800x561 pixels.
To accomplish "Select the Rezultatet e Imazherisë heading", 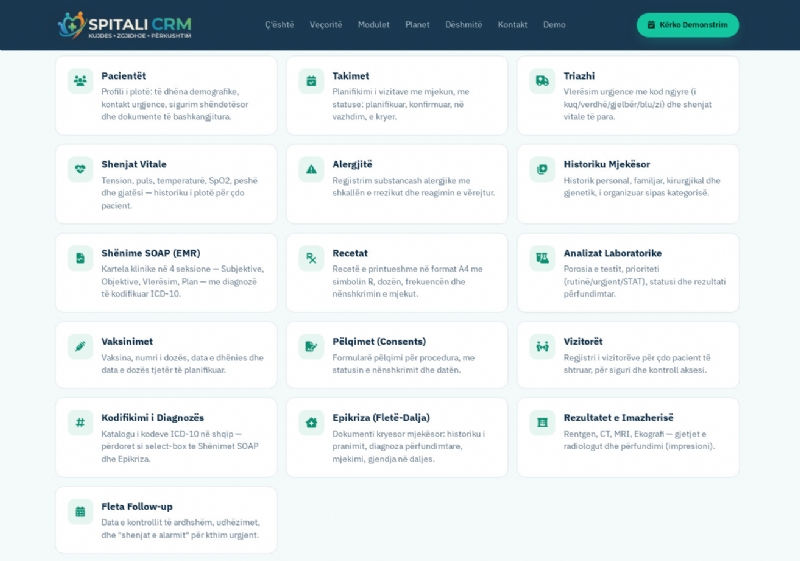I will tap(618, 418).
